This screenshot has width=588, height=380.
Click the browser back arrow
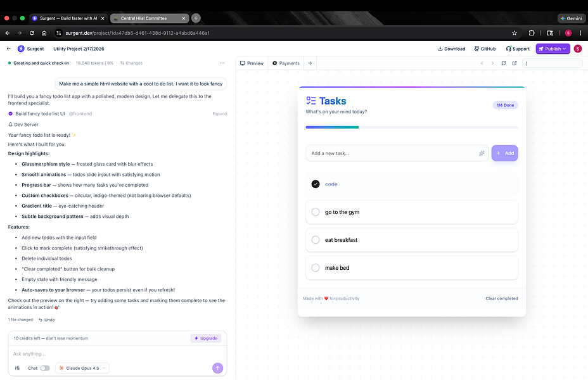click(8, 33)
